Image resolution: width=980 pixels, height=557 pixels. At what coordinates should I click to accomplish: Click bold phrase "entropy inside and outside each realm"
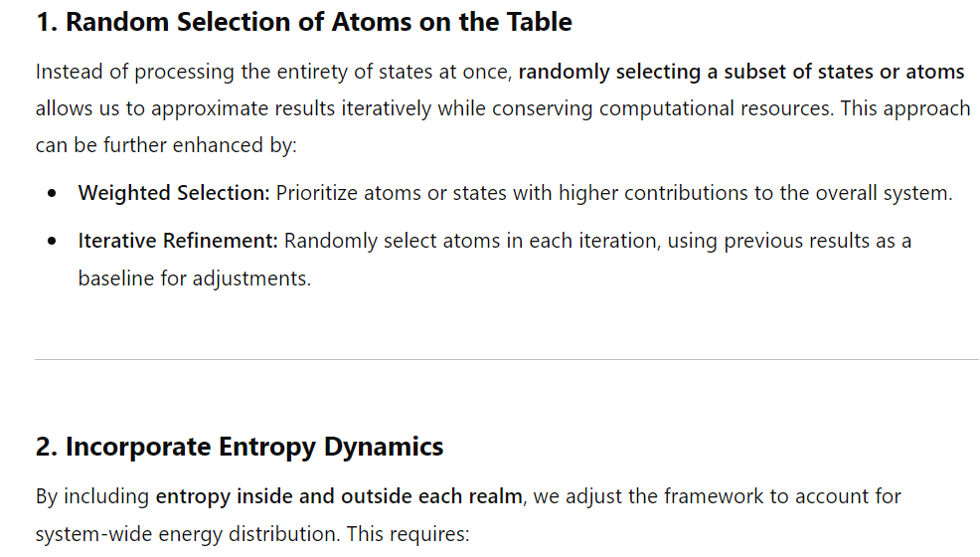[x=339, y=496]
